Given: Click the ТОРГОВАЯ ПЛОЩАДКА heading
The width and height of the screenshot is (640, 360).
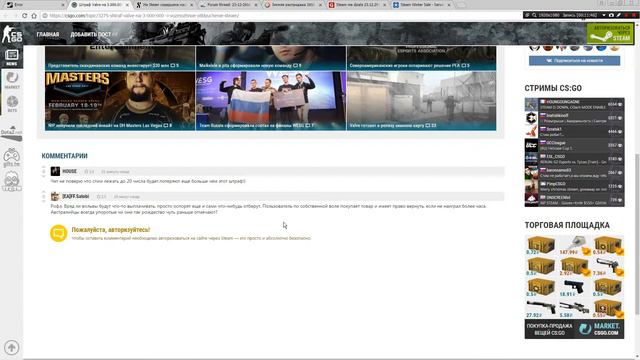Looking at the screenshot, I should point(567,225).
